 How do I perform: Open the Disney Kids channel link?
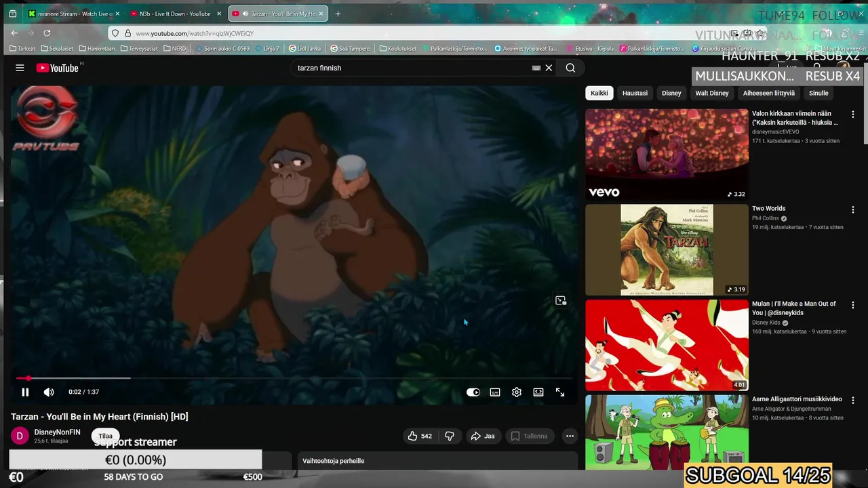[x=766, y=323]
